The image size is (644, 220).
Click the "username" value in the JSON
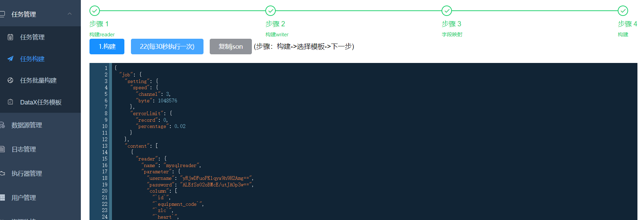(x=217, y=178)
